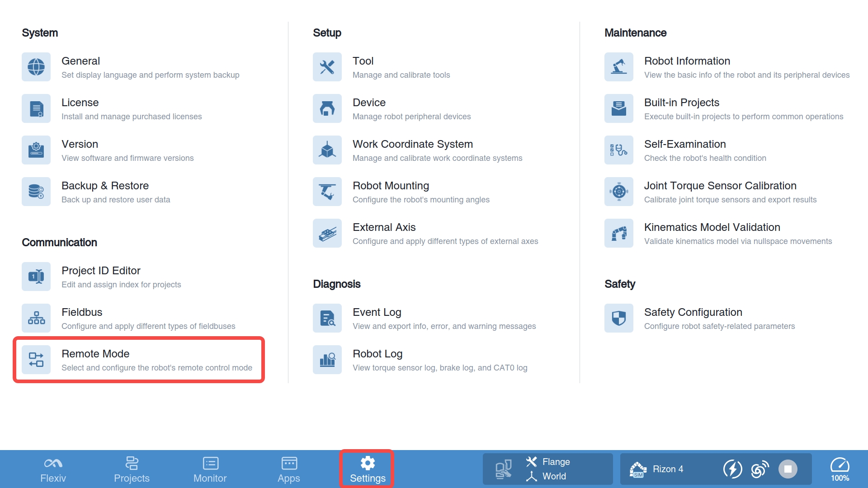The image size is (868, 488).
Task: Open the Remote Mode icon
Action: click(36, 360)
